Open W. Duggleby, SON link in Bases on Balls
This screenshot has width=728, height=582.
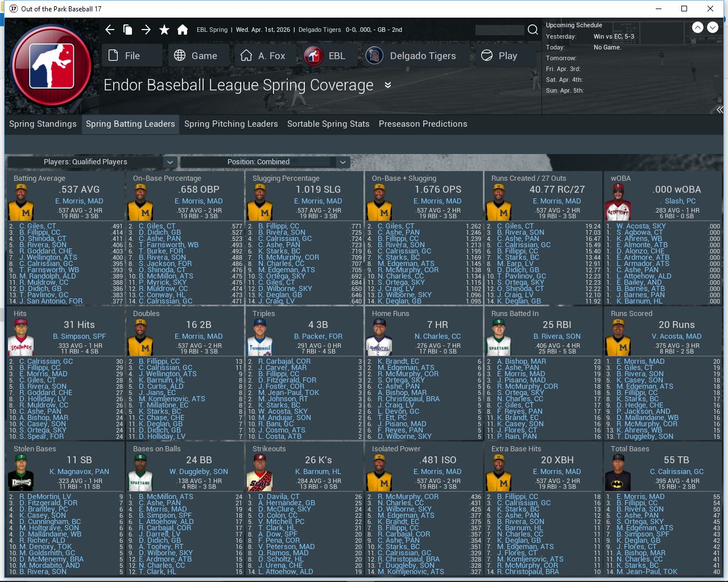point(198,472)
